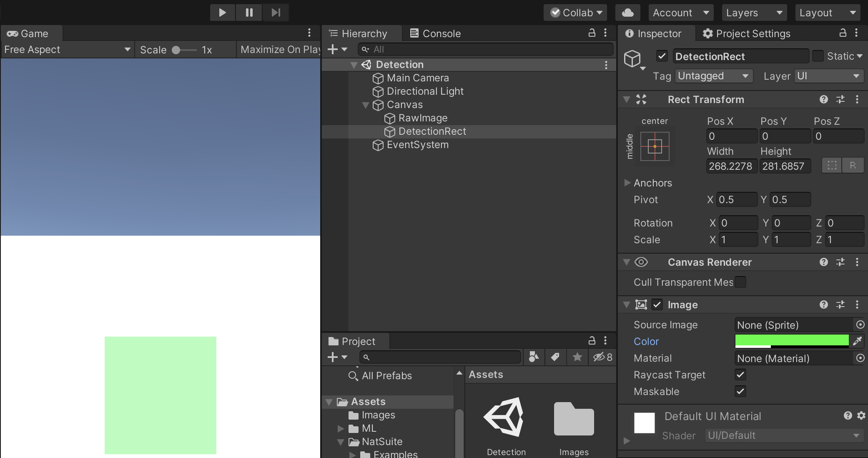The image size is (868, 458).
Task: Uncheck the Raycast Target checkbox
Action: [740, 375]
